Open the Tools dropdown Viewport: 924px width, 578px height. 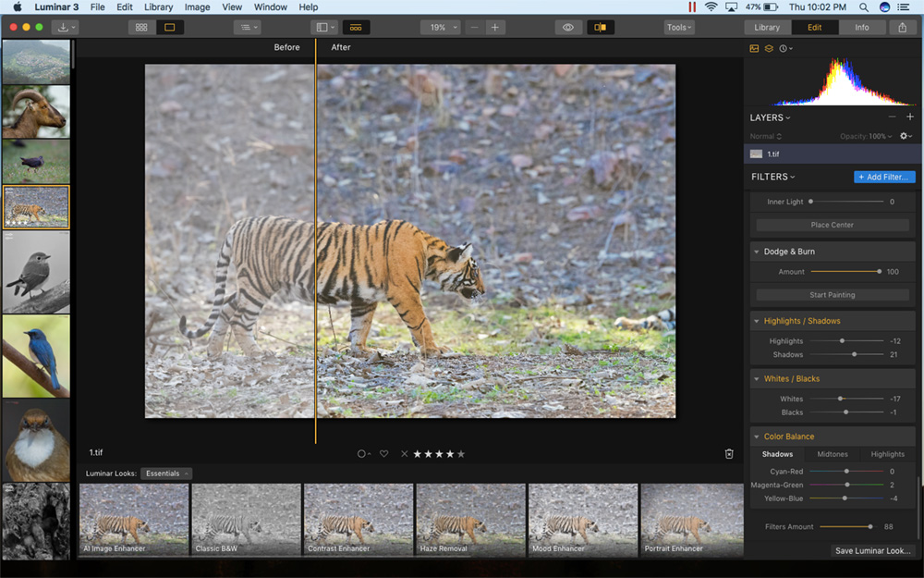click(678, 27)
